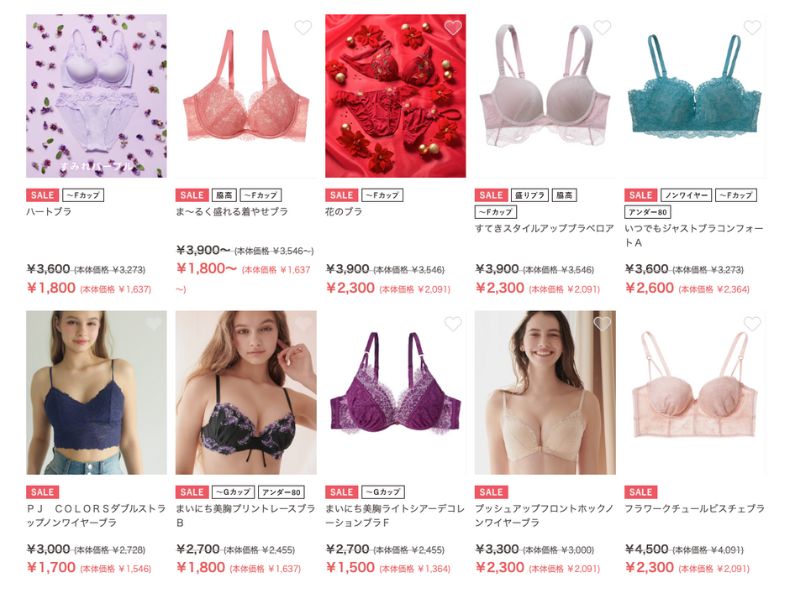The image size is (800, 600).
Task: Open the ハートブラ product thumbnail
Action: tap(96, 96)
